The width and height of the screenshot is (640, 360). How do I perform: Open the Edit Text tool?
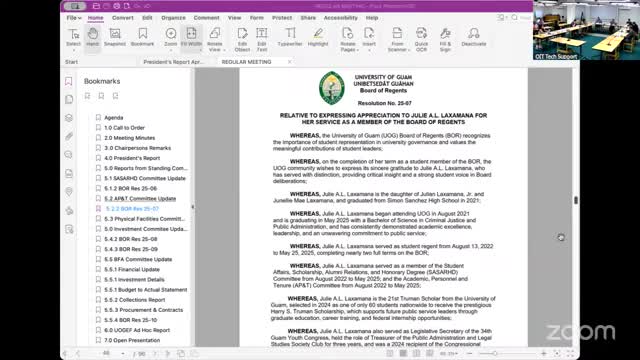pos(262,39)
